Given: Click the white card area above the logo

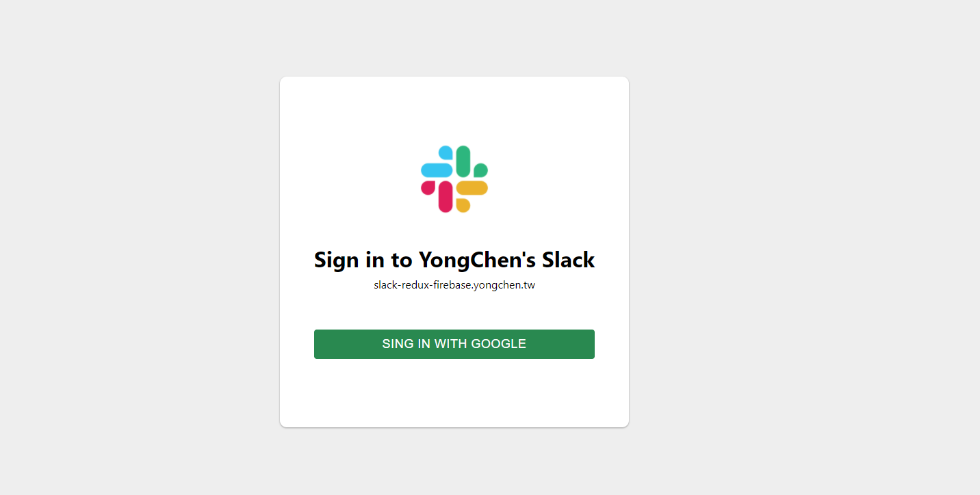Looking at the screenshot, I should tap(454, 109).
